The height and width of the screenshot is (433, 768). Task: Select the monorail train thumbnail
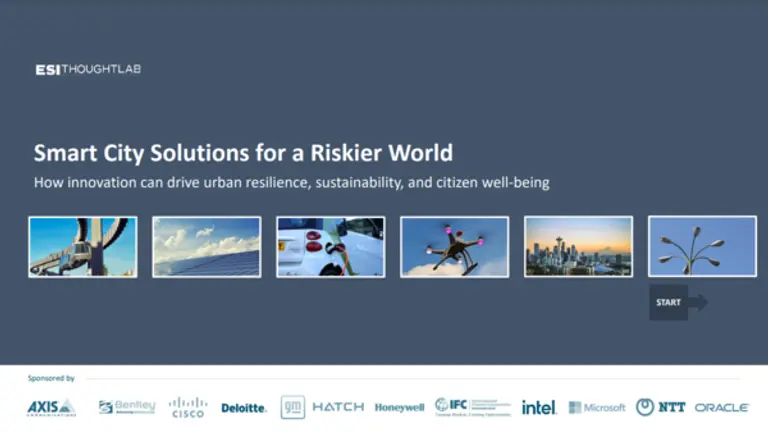click(83, 247)
